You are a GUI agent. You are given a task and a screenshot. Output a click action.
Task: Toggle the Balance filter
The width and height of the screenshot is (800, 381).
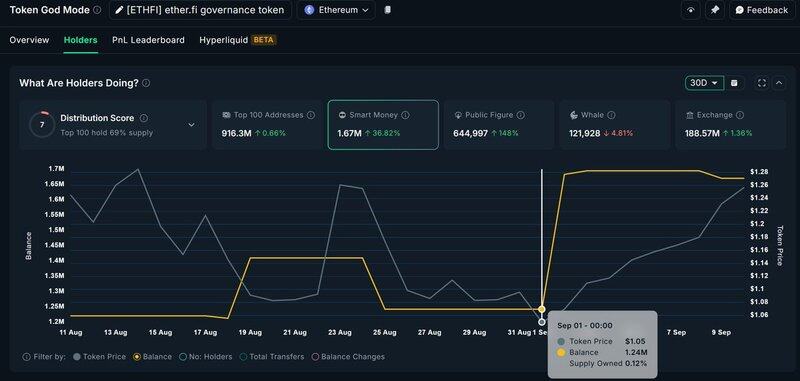pyautogui.click(x=152, y=357)
